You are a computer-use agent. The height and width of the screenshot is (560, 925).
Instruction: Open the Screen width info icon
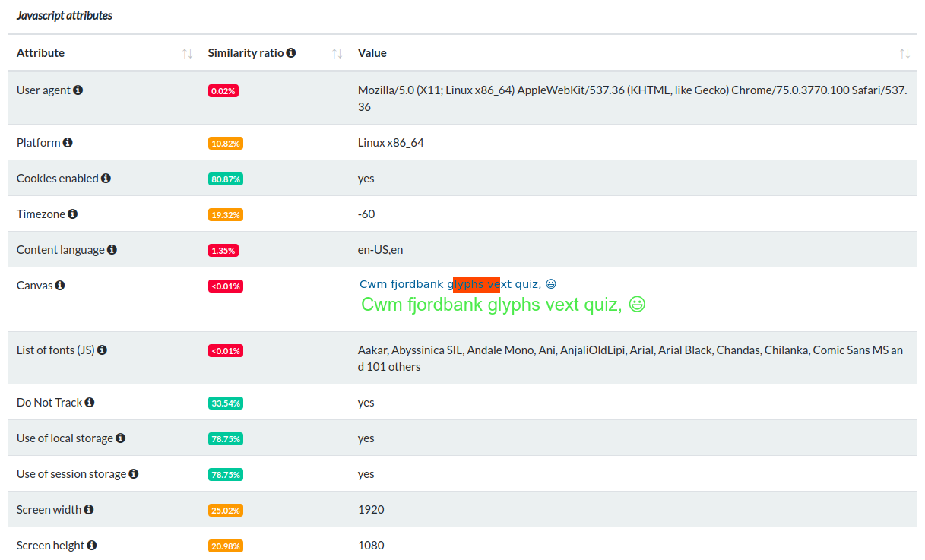click(x=89, y=509)
